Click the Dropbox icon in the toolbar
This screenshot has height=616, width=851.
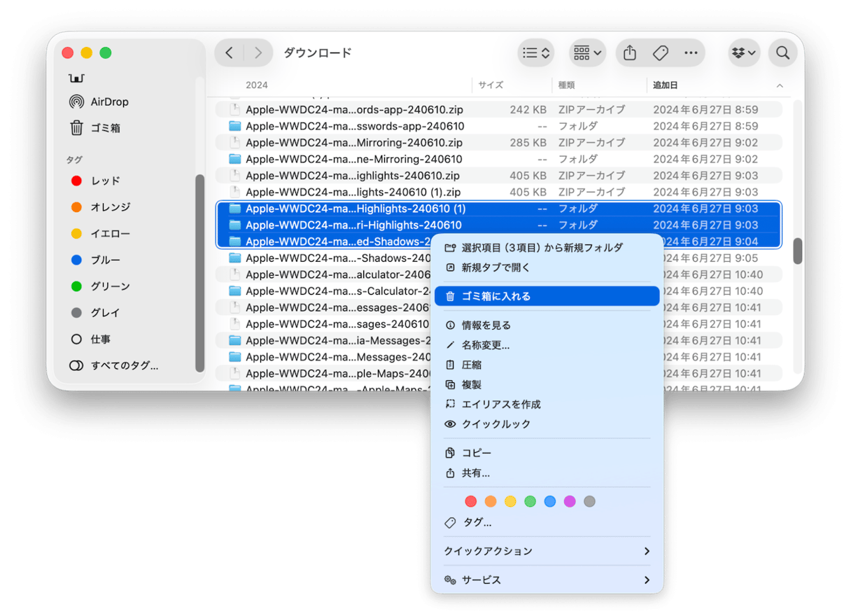coord(737,52)
